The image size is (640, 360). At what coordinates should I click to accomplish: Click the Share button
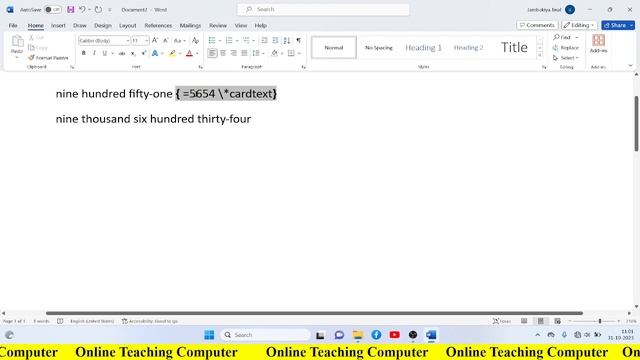point(618,25)
